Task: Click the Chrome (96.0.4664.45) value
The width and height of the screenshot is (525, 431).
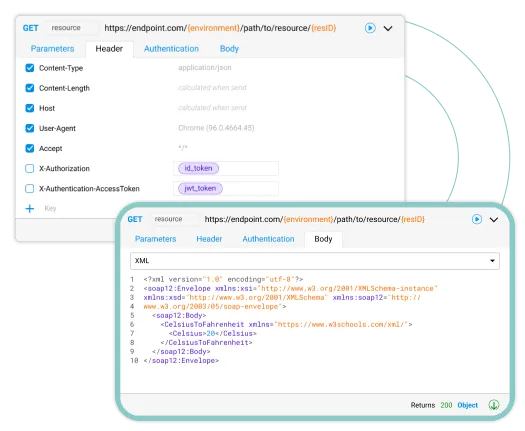Action: pos(216,128)
